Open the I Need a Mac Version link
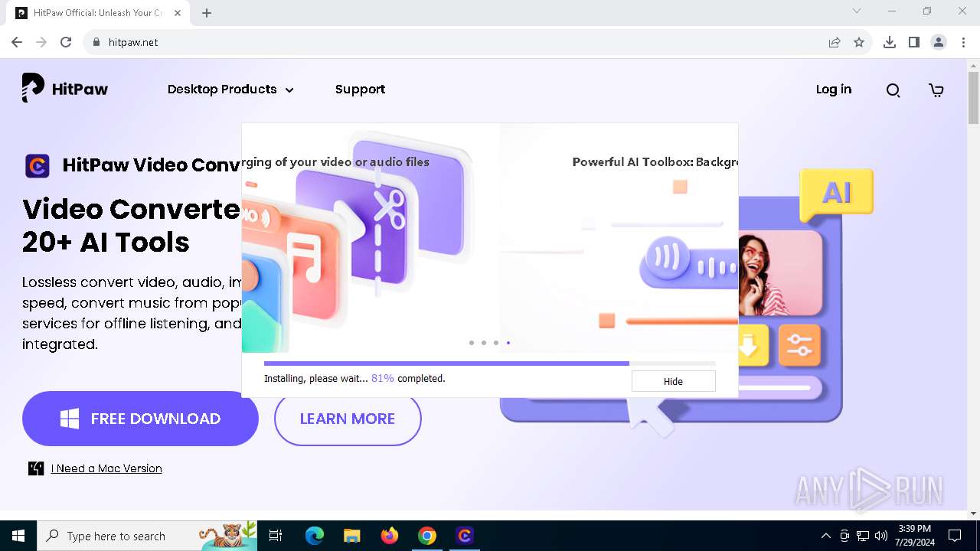The width and height of the screenshot is (980, 551). [106, 468]
